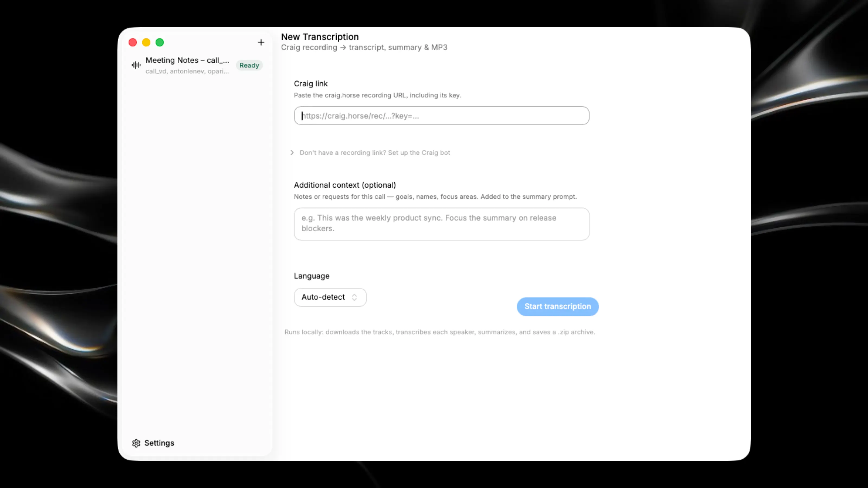Click the Additional context text area
The image size is (868, 488).
(x=441, y=224)
